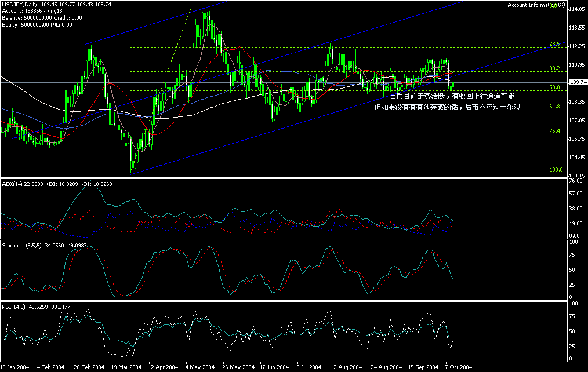The image size is (588, 372).
Task: Click the 17 Jun 2004 date label
Action: (x=274, y=367)
